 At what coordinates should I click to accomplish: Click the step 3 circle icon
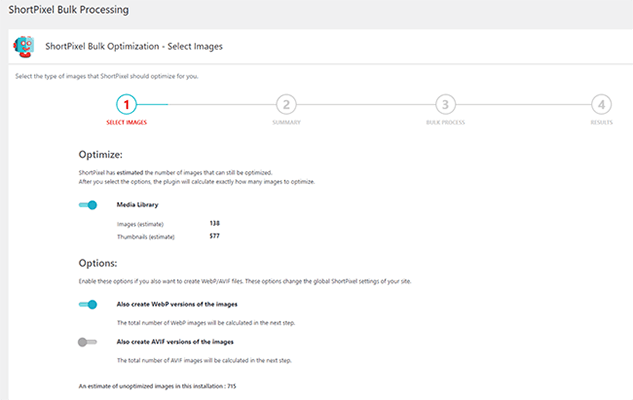pos(444,104)
